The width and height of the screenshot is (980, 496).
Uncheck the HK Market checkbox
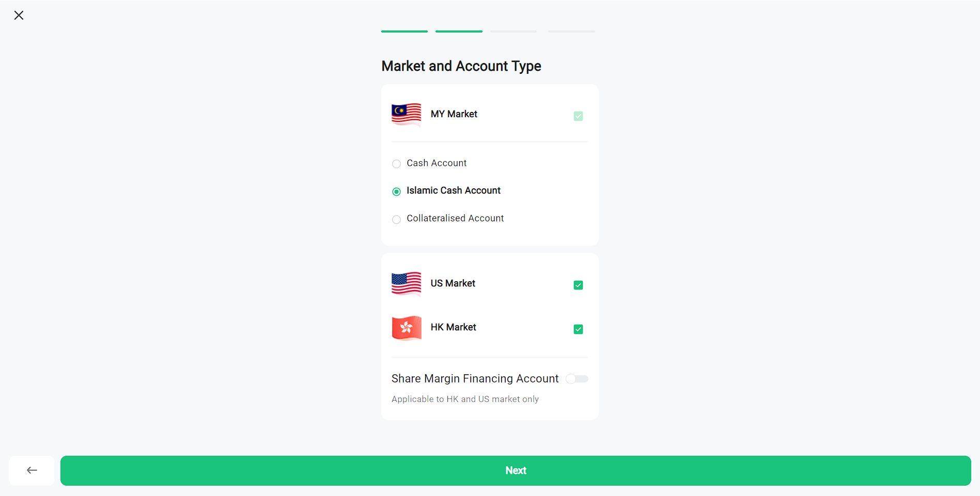coord(578,329)
